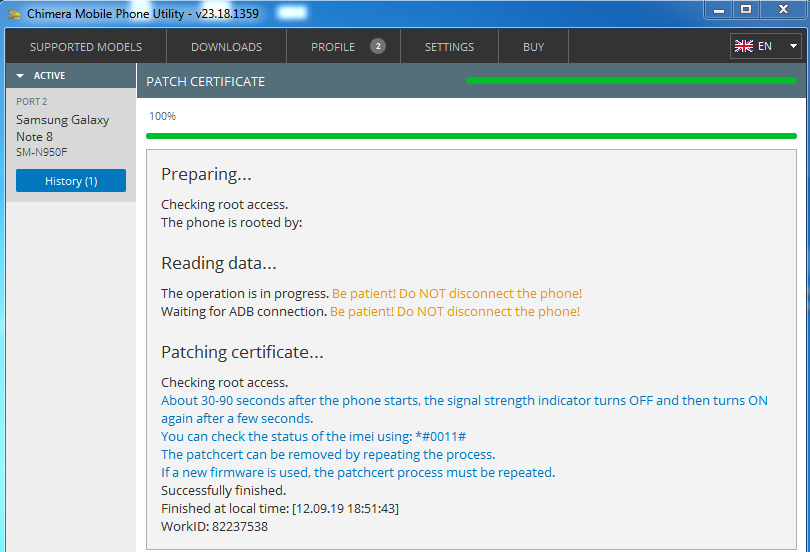This screenshot has width=810, height=552.
Task: Go to the Downloads tab
Action: coord(226,47)
